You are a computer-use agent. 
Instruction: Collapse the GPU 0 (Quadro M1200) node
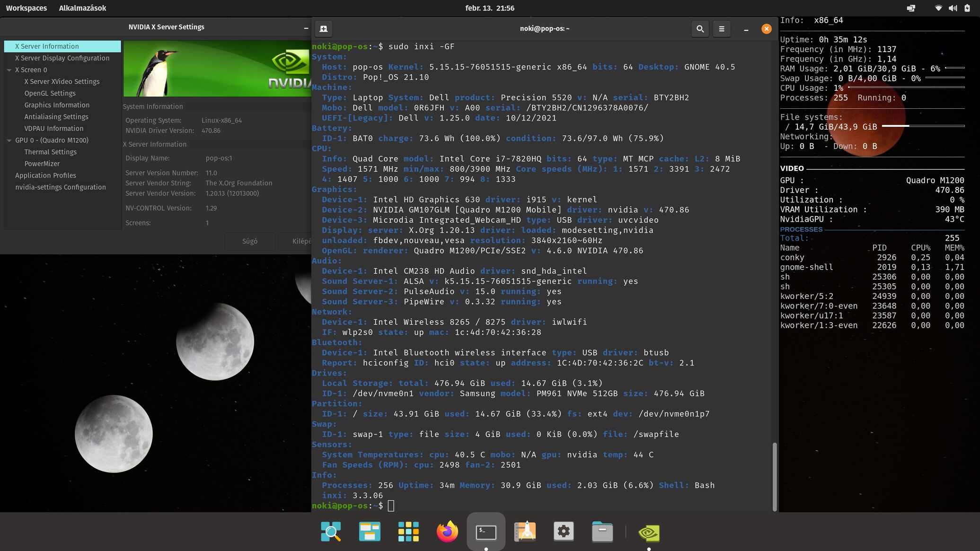(9, 140)
